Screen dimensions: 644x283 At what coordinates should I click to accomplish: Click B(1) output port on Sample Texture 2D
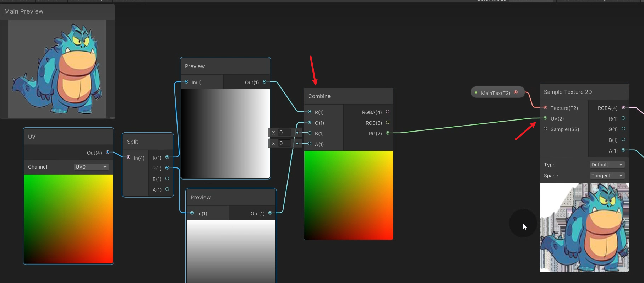click(x=623, y=139)
